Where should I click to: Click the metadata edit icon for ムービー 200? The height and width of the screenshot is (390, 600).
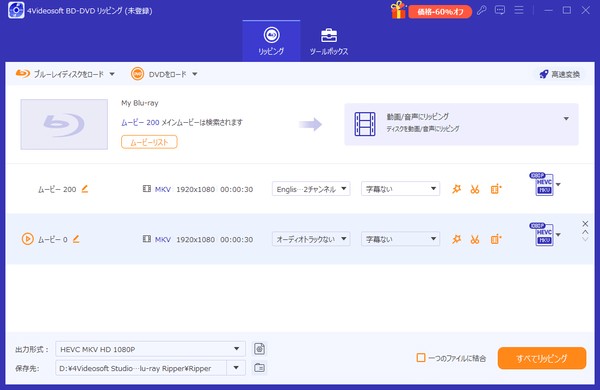click(496, 189)
